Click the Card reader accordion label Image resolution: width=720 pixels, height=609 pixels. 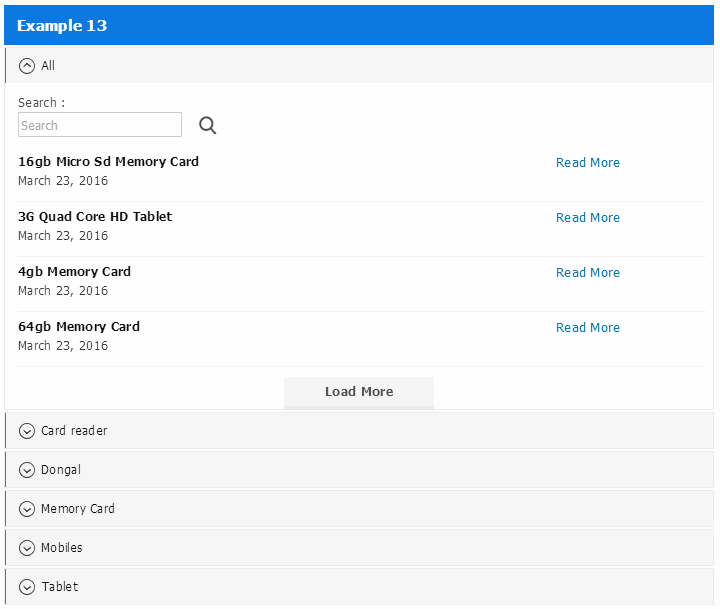tap(74, 431)
